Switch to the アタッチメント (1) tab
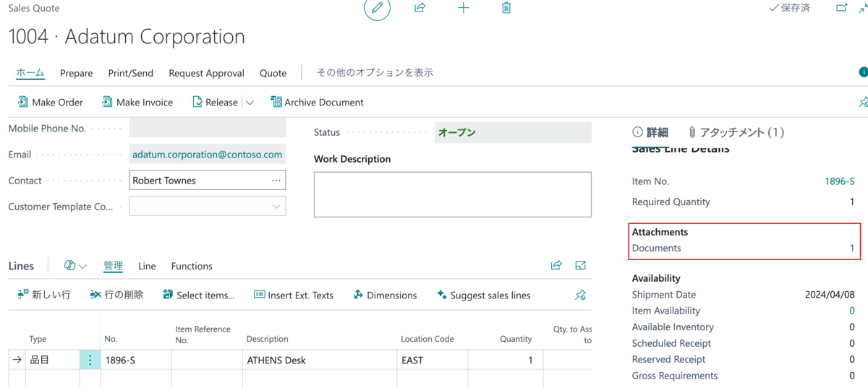This screenshot has height=388, width=868. 736,132
